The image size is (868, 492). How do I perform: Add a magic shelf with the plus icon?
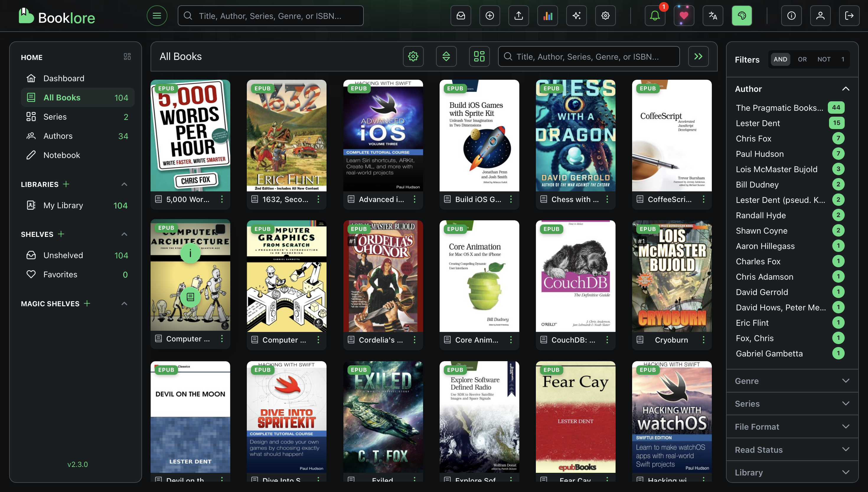coord(87,304)
